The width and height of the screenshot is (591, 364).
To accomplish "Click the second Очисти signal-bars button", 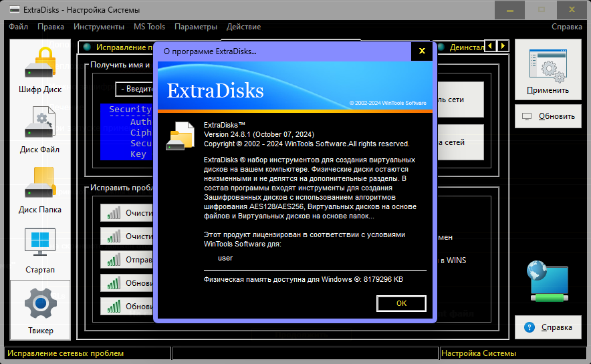I will coord(127,236).
